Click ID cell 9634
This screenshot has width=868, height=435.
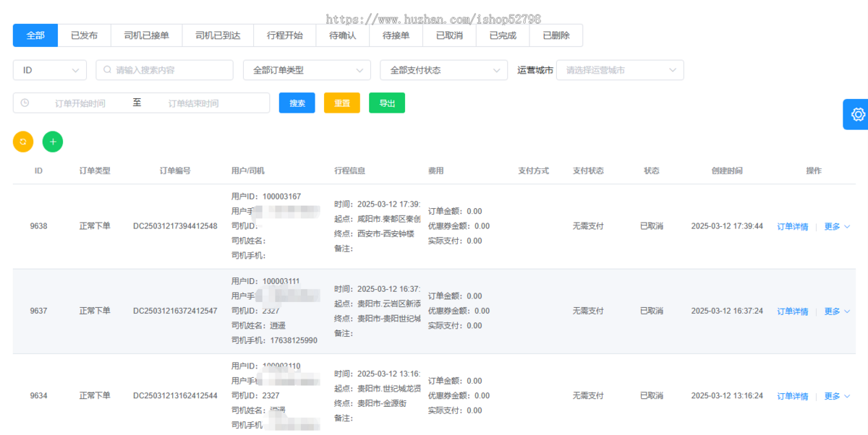[38, 396]
